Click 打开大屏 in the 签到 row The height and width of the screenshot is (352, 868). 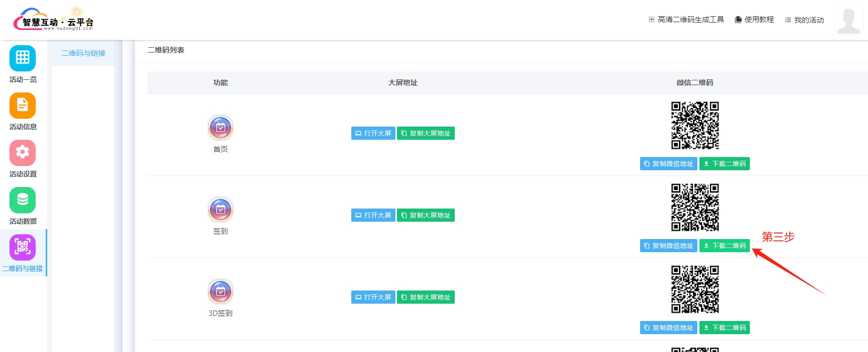(373, 215)
